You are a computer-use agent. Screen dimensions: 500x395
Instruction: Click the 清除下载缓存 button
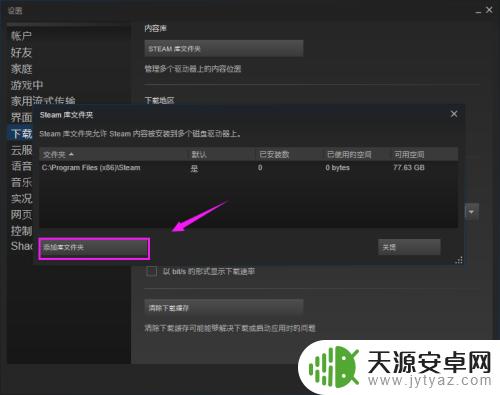pos(224,308)
